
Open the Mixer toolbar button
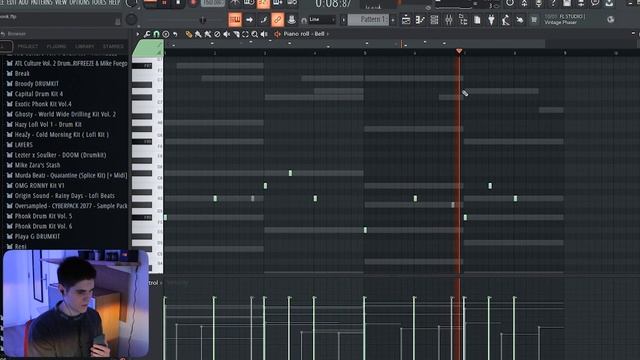click(449, 20)
